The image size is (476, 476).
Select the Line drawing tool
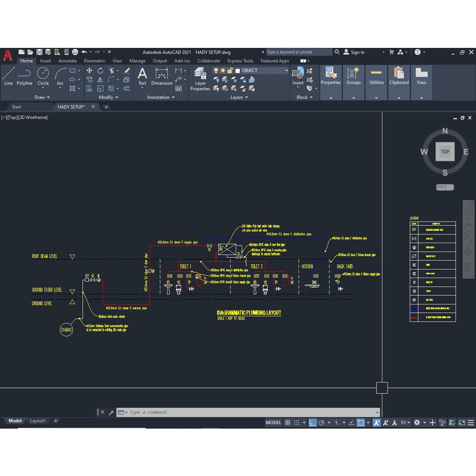pos(8,76)
